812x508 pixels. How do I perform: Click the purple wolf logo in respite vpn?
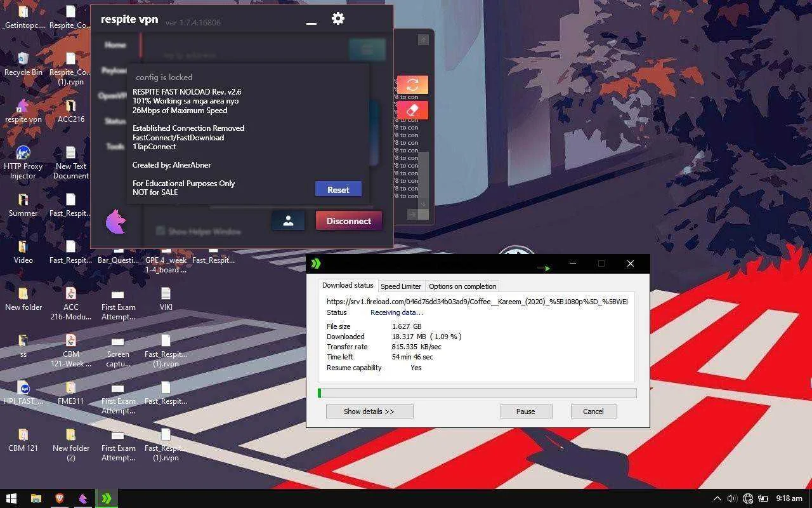(116, 222)
